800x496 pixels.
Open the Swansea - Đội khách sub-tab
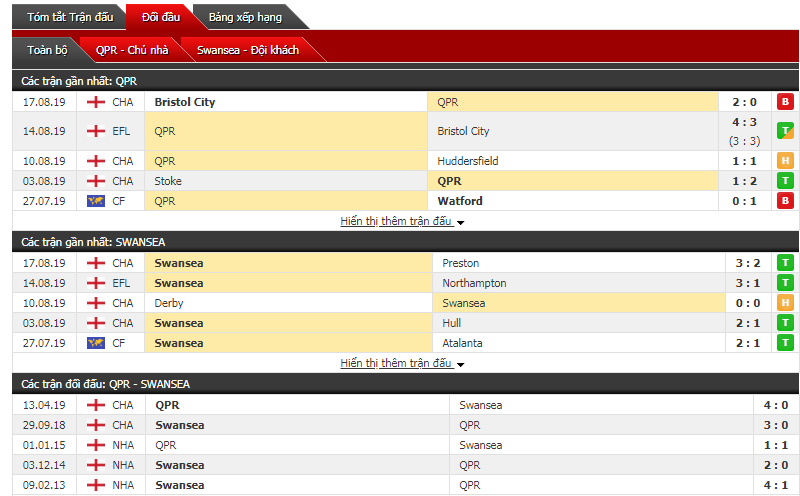(x=248, y=50)
